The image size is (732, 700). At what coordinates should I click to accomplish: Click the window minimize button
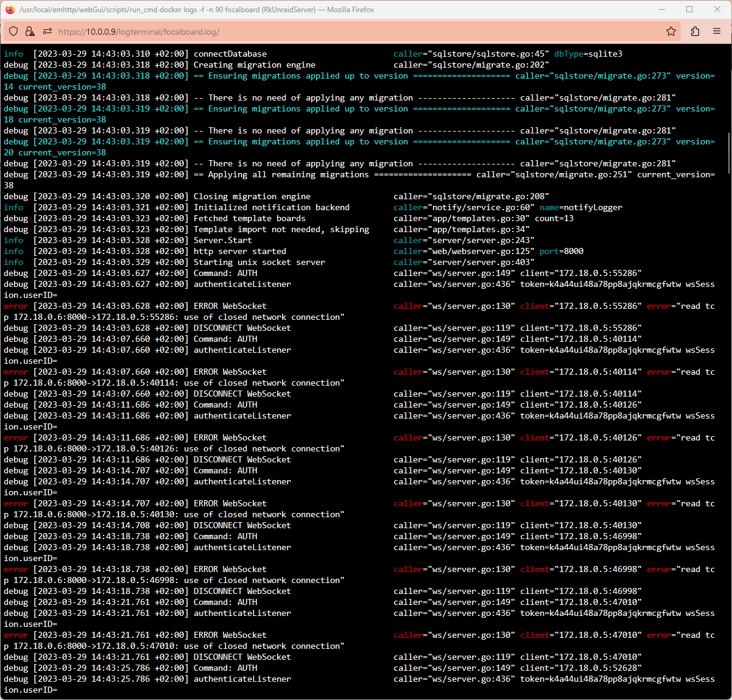[x=661, y=9]
